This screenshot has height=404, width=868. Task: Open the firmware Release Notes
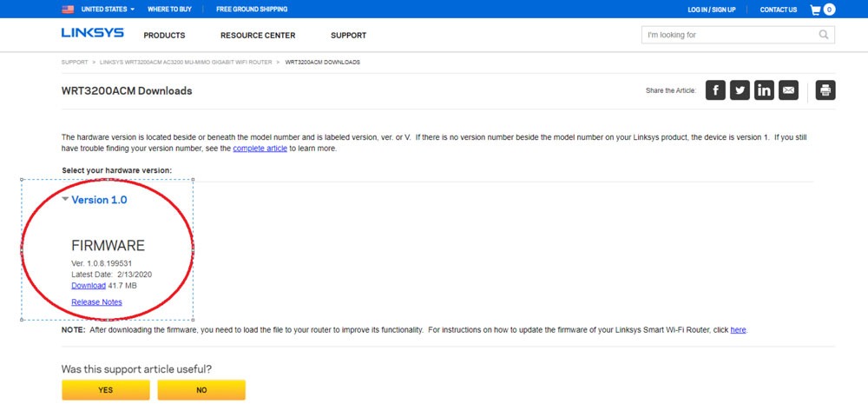coord(97,302)
